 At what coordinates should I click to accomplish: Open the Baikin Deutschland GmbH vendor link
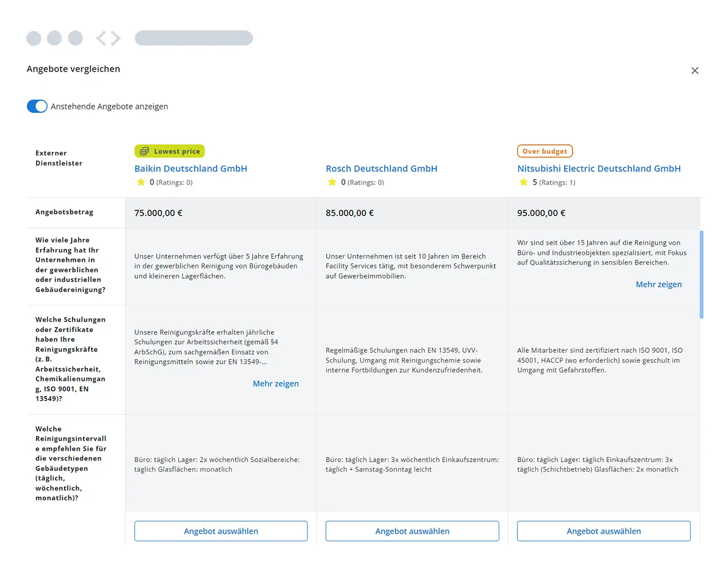coord(190,168)
